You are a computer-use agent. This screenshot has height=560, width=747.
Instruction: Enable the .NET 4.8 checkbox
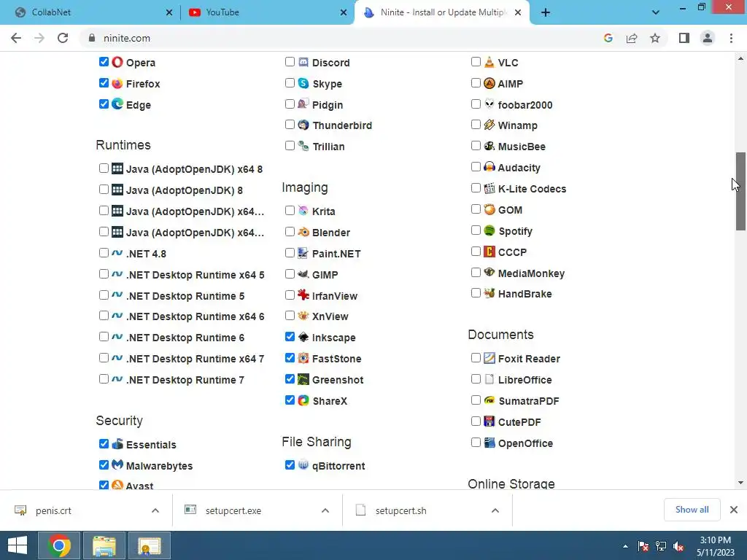tap(104, 253)
